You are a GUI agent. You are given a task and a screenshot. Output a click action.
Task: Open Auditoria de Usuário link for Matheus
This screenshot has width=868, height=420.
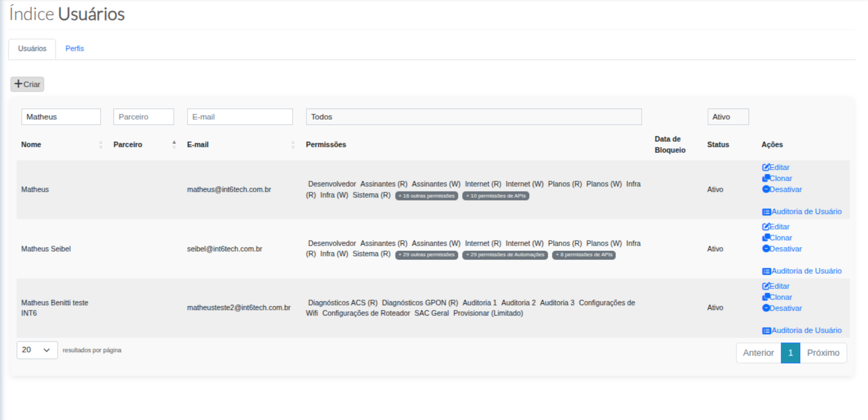click(x=802, y=212)
